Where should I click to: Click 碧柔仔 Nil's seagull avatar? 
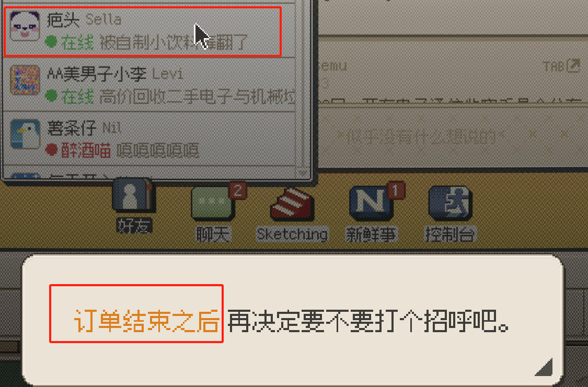25,134
